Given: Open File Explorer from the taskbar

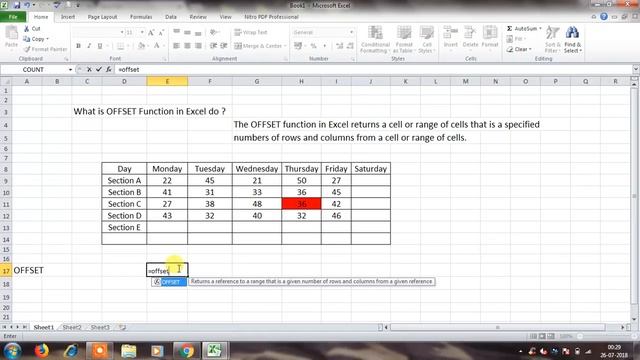Looking at the screenshot, I should pos(129,351).
